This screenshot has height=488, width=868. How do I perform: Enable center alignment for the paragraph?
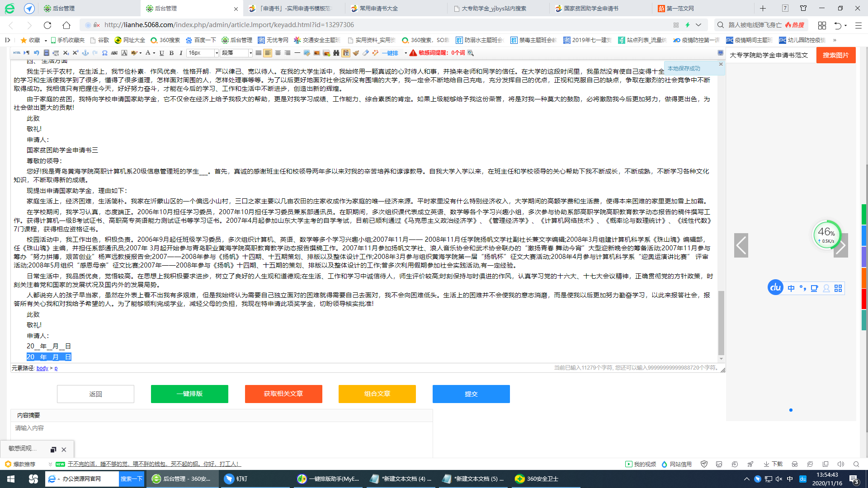tap(277, 53)
